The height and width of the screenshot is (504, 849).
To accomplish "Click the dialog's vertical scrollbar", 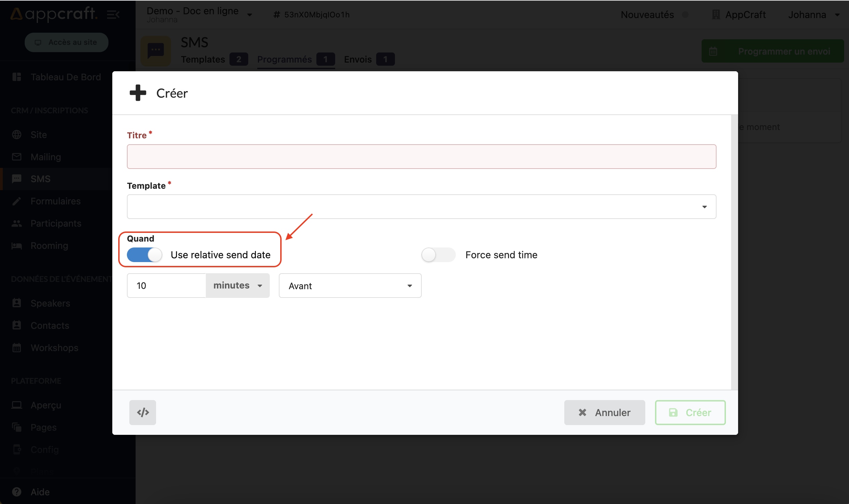I will [734, 252].
